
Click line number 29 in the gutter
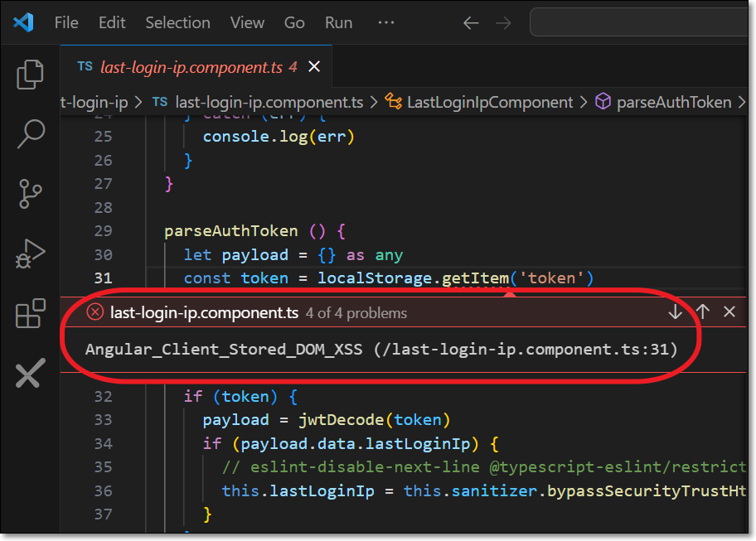point(103,231)
